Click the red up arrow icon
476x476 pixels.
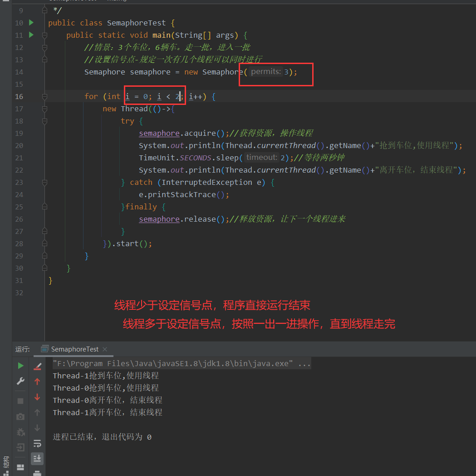[x=37, y=382]
